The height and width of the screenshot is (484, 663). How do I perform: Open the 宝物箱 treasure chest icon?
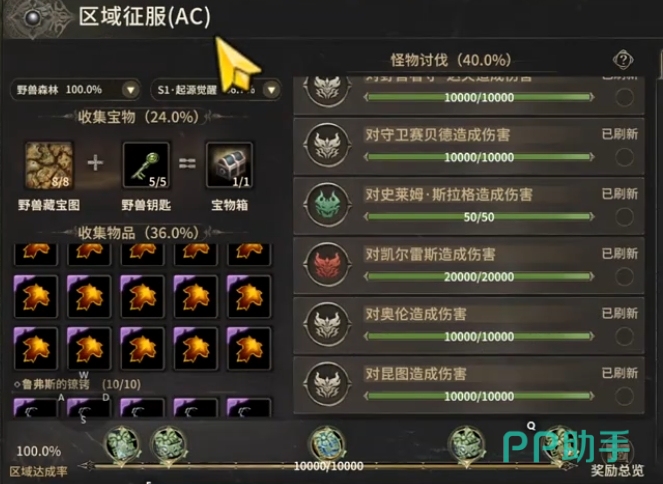230,165
